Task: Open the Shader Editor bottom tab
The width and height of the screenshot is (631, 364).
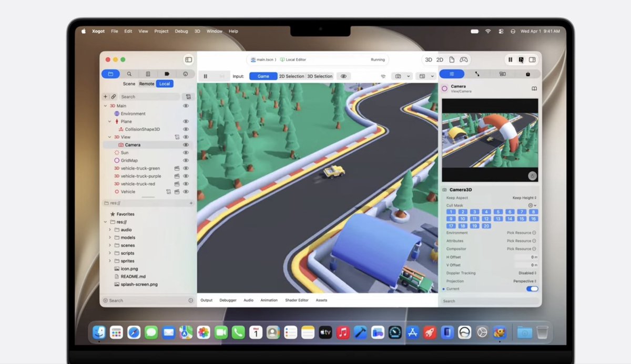Action: tap(297, 300)
